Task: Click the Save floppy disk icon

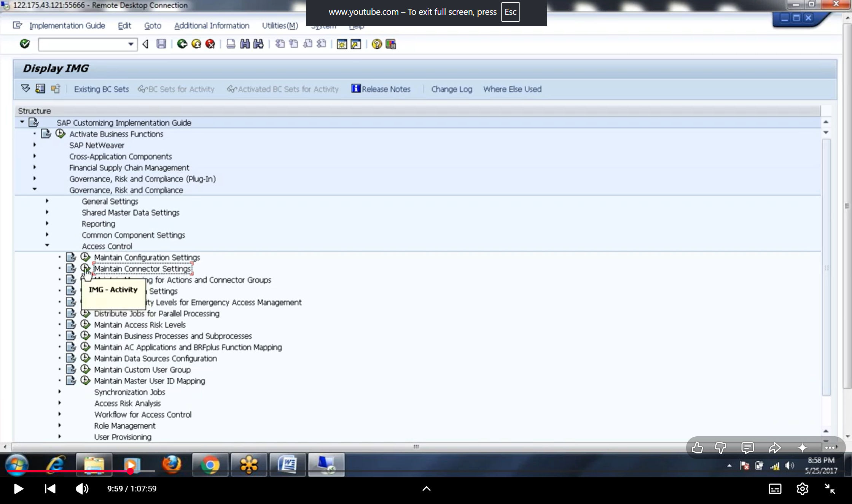Action: [161, 44]
